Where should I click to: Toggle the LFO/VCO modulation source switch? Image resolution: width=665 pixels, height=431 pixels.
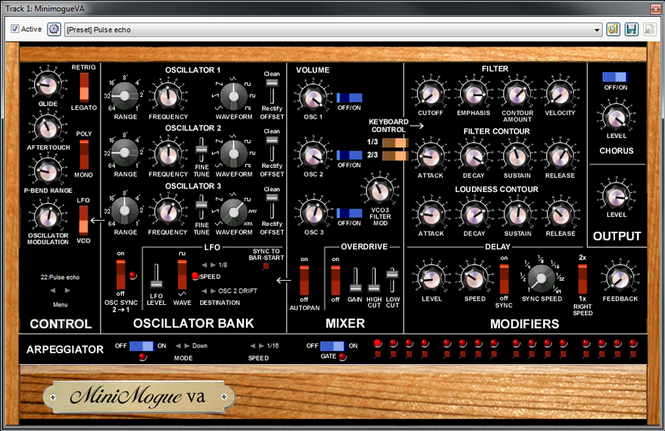tap(84, 220)
